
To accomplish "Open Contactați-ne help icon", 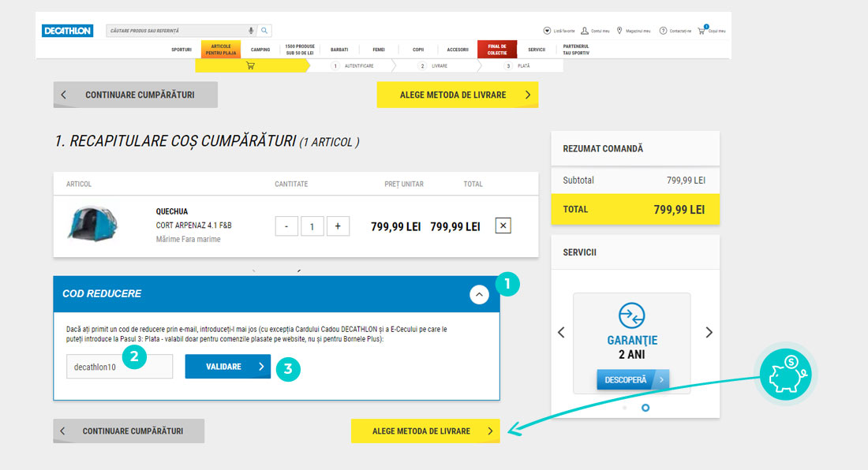I will (663, 31).
